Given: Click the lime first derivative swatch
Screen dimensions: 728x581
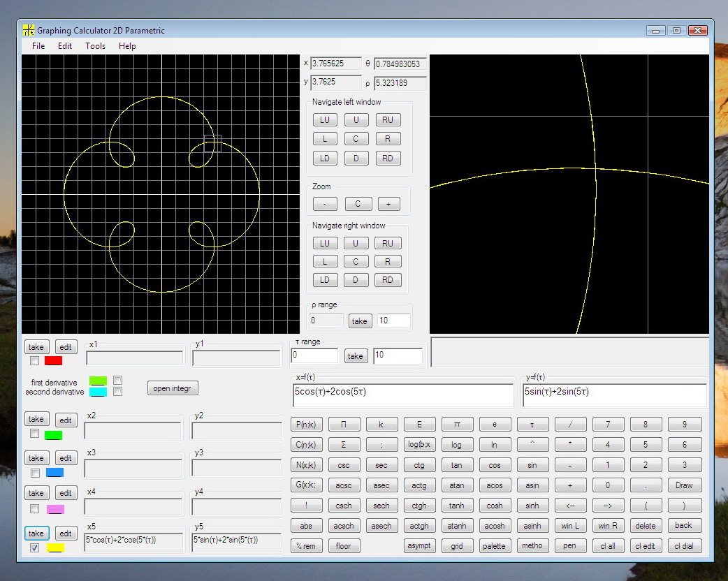Looking at the screenshot, I should point(98,381).
